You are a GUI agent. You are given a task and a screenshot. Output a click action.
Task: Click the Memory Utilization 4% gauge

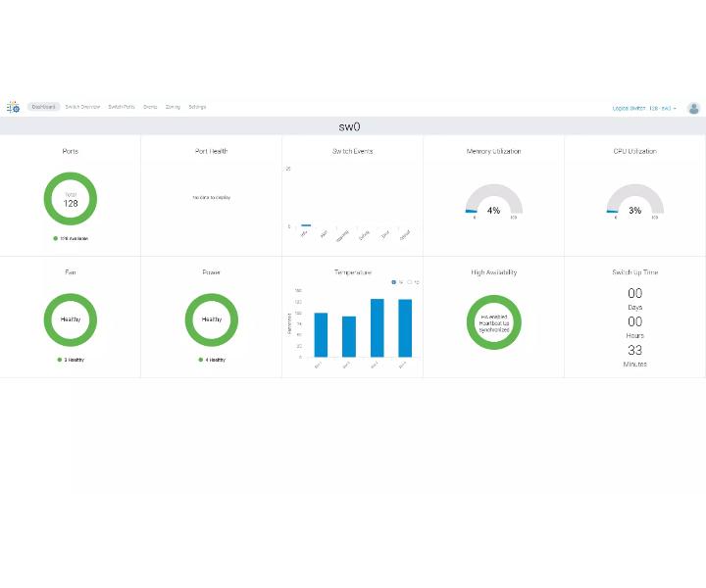494,199
